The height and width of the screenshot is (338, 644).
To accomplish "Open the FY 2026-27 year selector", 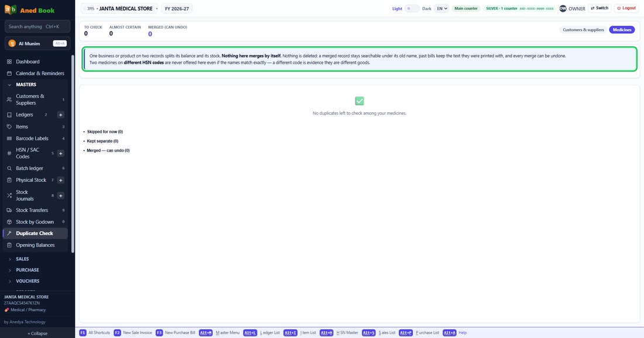I will coord(177,8).
